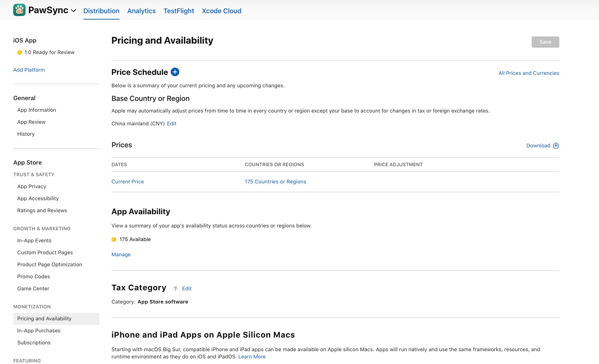Go to App Review in the sidebar

(31, 122)
